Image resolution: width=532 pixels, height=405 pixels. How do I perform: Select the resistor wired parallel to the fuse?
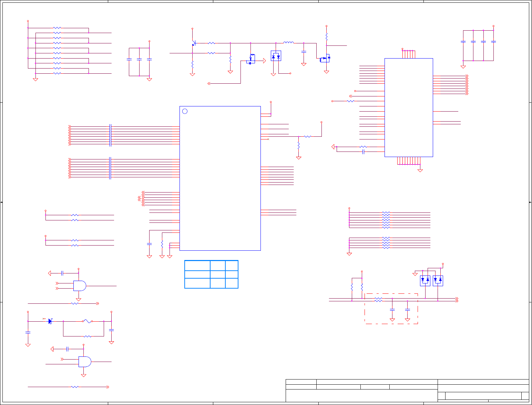(88, 336)
